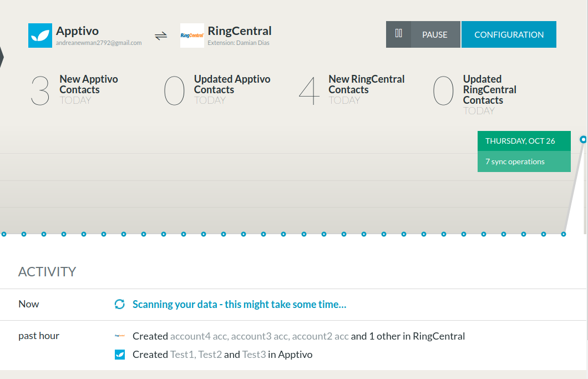The height and width of the screenshot is (379, 588).
Task: Click the Now activity time label
Action: tap(28, 304)
